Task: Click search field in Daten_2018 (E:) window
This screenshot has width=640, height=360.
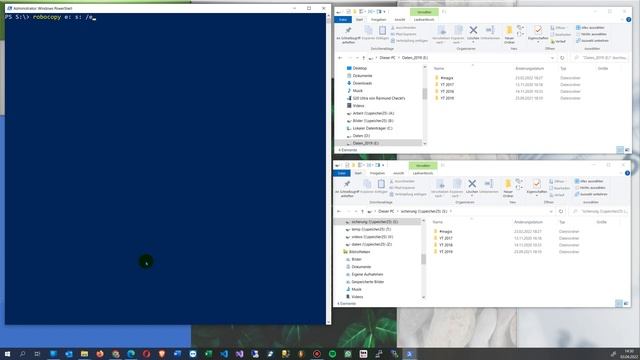Action: point(601,58)
